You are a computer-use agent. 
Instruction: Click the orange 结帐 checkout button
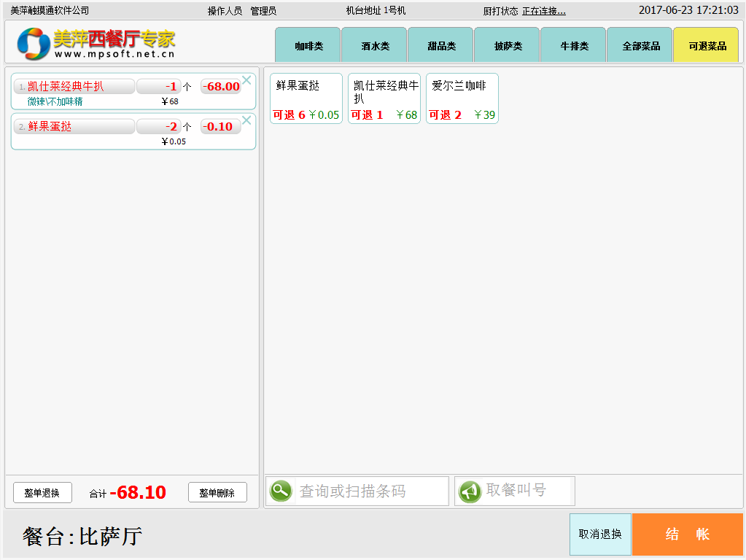click(x=687, y=534)
